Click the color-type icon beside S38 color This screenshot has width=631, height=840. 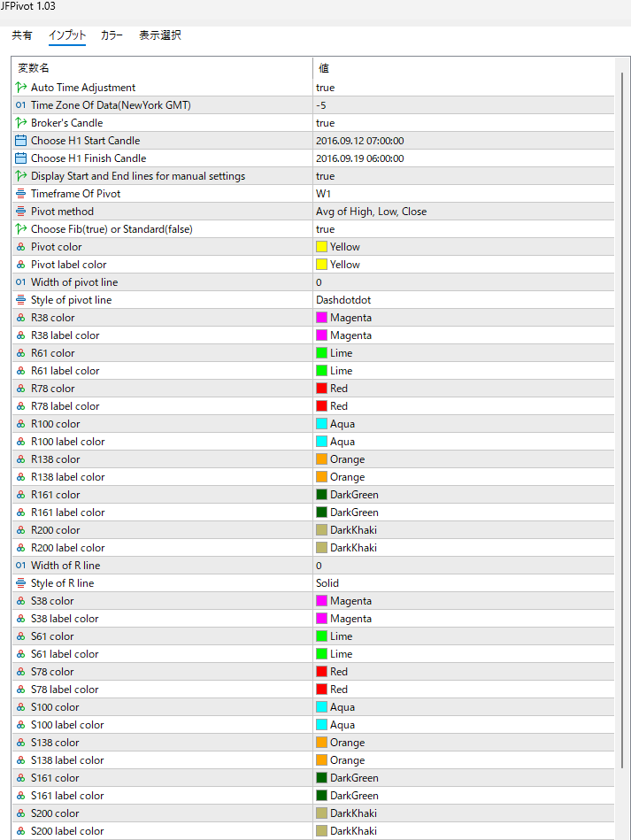tap(21, 600)
